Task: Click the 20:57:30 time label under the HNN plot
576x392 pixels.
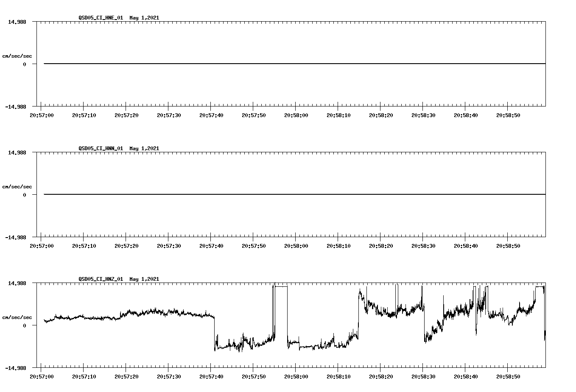Action: tap(170, 245)
